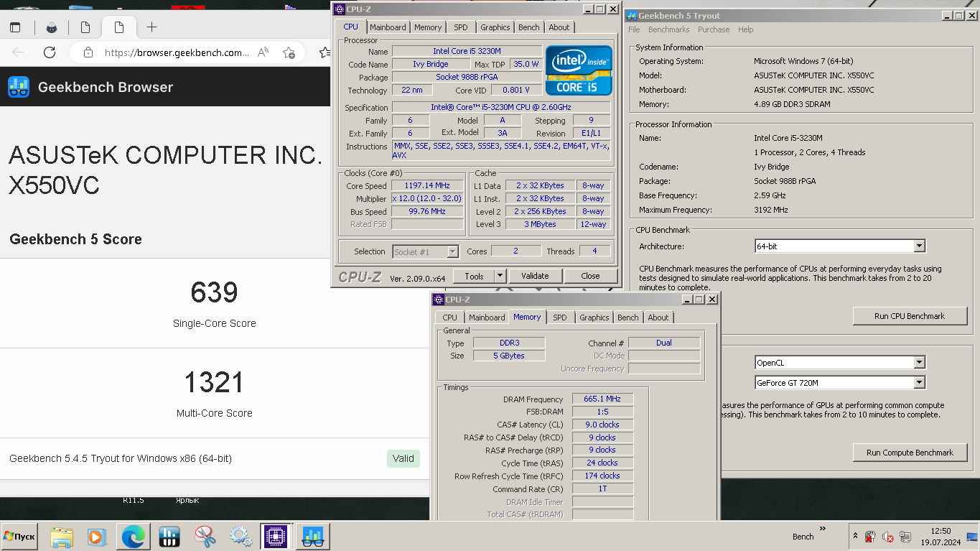Open About tab in lower CPU-Z window
This screenshot has width=980, height=551.
click(x=658, y=318)
